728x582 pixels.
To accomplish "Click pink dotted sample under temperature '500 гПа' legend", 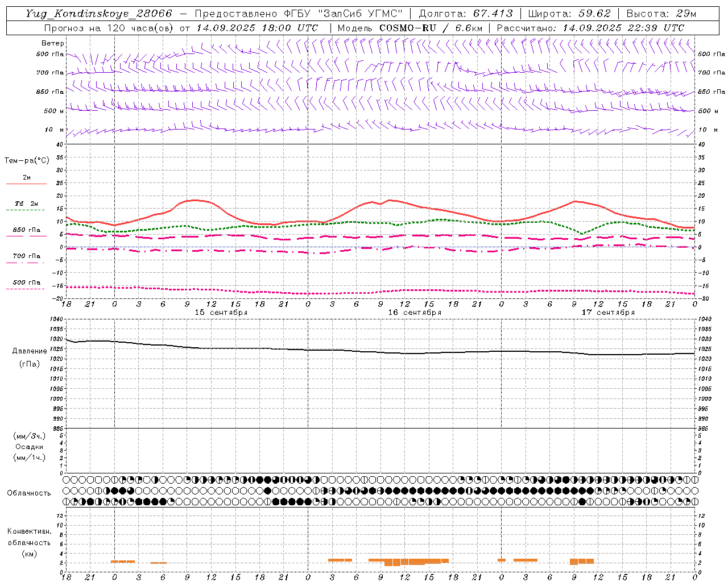I will 26,289.
